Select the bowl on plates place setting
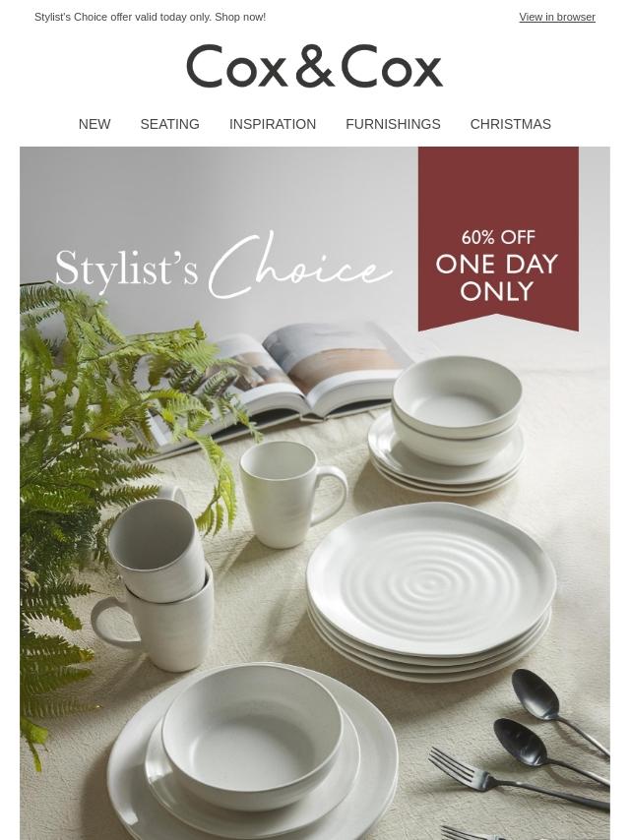Screen dimensions: 630x840 pos(252,750)
